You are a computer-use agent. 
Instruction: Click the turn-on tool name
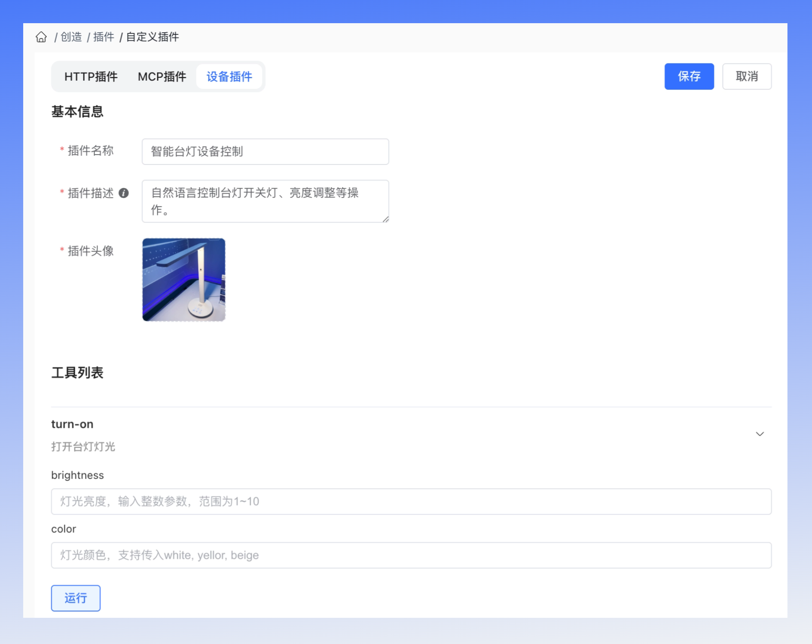tap(72, 424)
